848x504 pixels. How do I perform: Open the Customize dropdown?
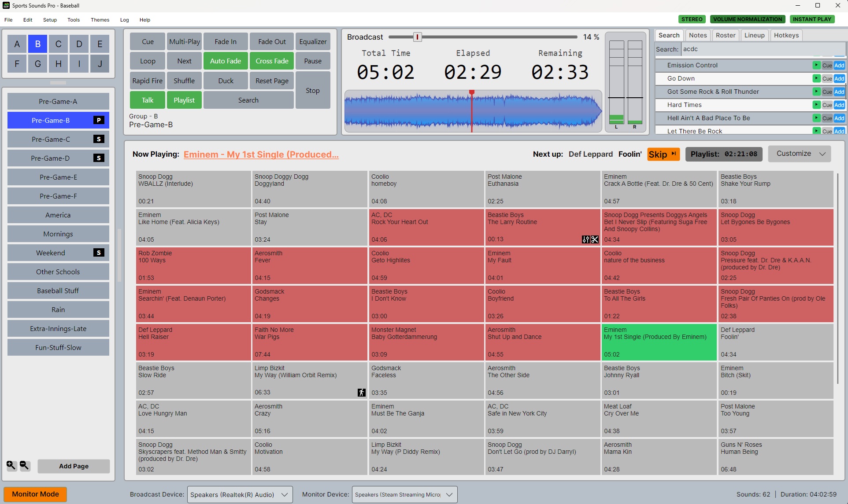tap(800, 154)
